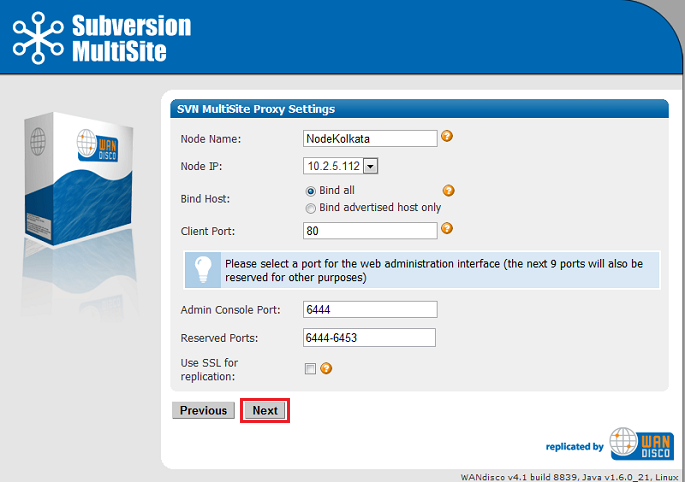
Task: Open the Node IP dropdown
Action: point(340,166)
